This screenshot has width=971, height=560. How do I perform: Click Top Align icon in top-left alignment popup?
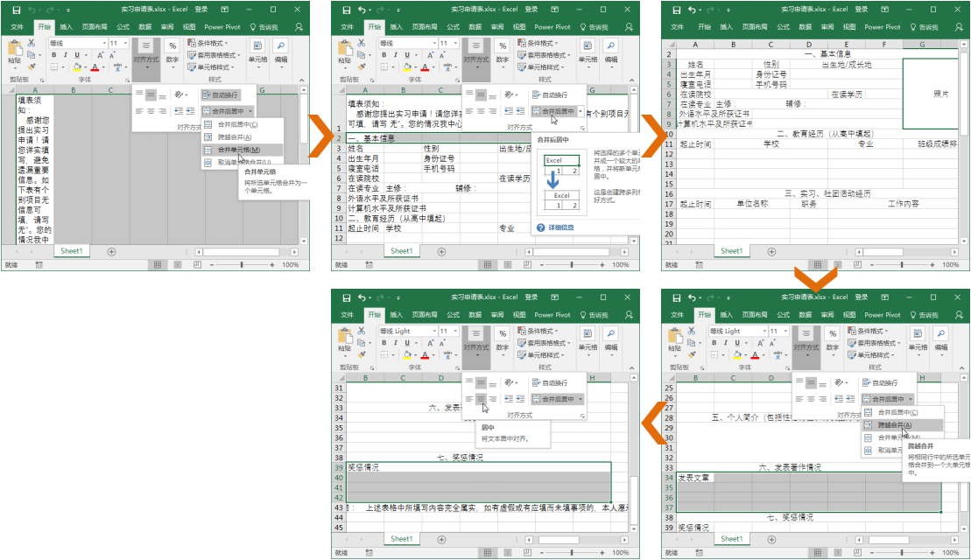139,94
